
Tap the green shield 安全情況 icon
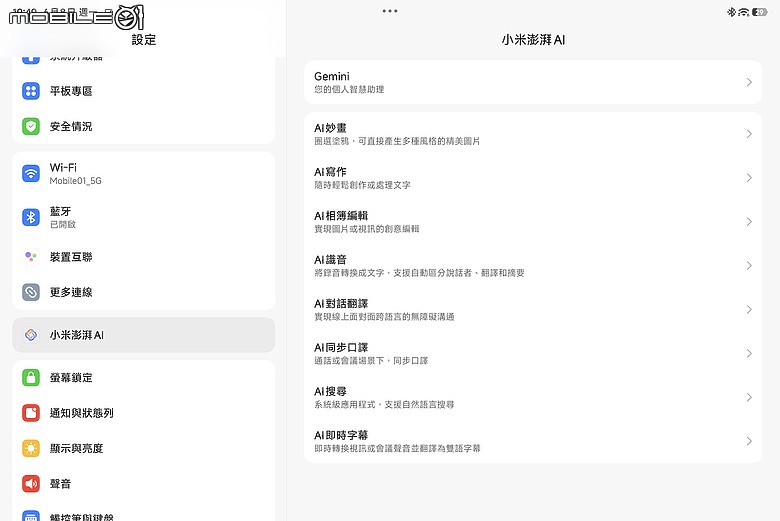click(x=31, y=126)
